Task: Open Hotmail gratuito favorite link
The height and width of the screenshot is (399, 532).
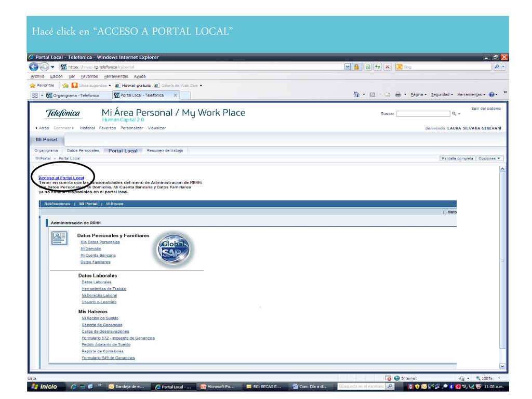Action: coord(132,86)
